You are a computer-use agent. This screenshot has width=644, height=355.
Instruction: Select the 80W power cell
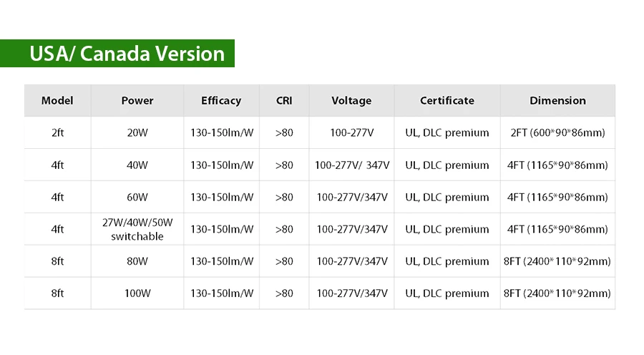(137, 261)
